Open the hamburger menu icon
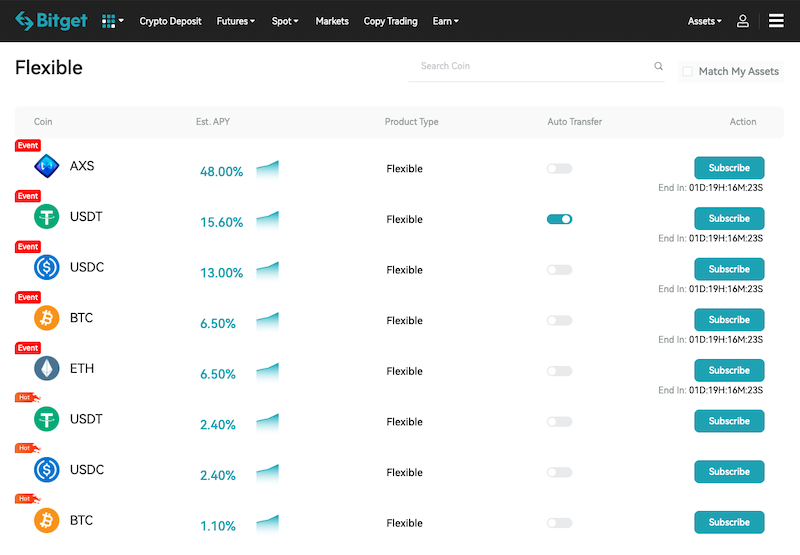800x555 pixels. tap(776, 21)
